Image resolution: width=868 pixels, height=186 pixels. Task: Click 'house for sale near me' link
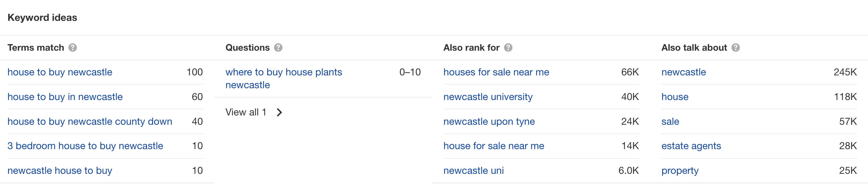click(494, 146)
